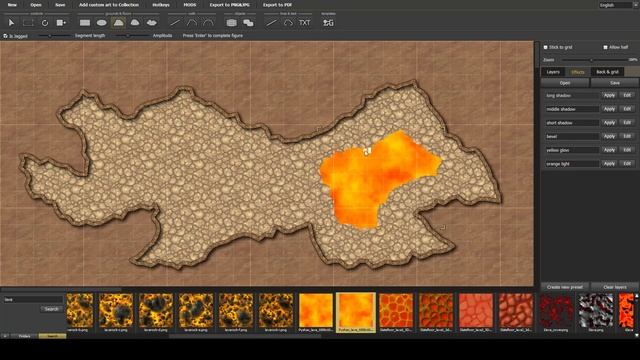Screen dimensions: 640x360
Task: Switch to the Effects tab
Action: pos(578,72)
